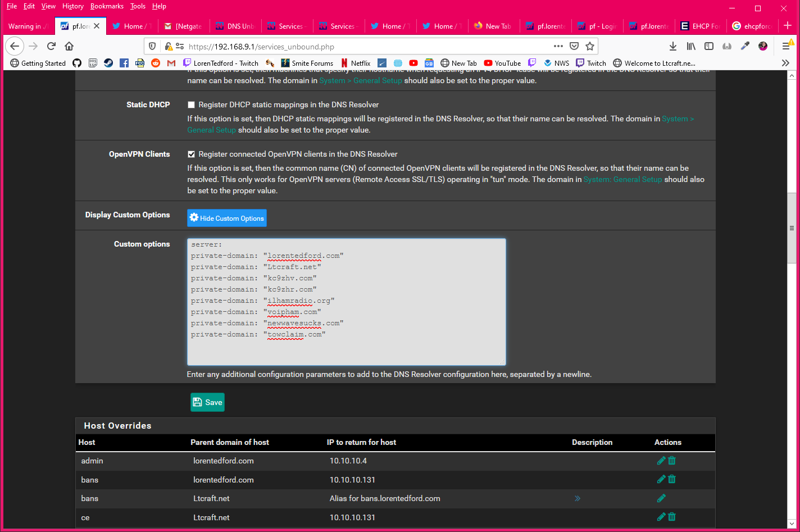Delete bans lorentedford.com host override
Screen dimensions: 800x532
click(672, 480)
